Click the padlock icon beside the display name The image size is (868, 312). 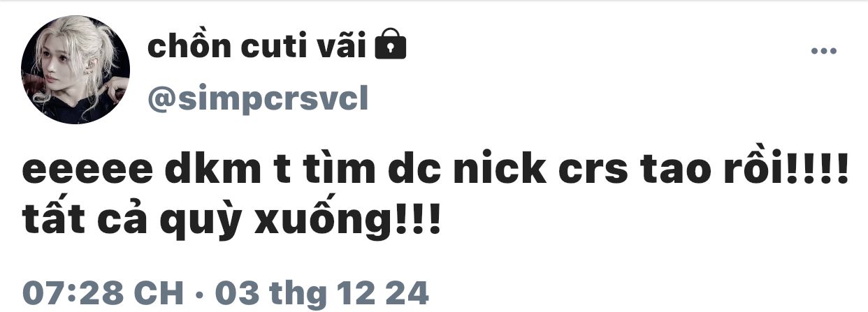[391, 46]
